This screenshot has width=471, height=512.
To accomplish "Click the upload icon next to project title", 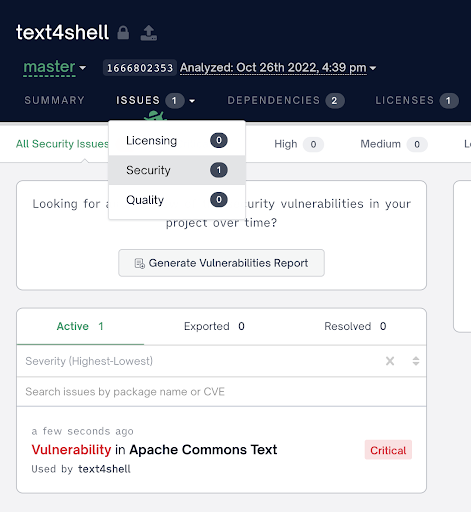I will (149, 33).
